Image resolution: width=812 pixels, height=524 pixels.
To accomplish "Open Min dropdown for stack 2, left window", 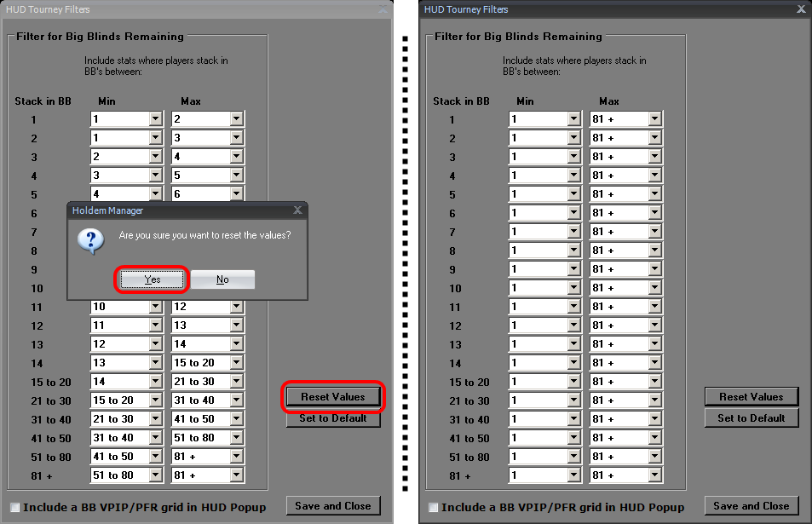I will tap(156, 138).
